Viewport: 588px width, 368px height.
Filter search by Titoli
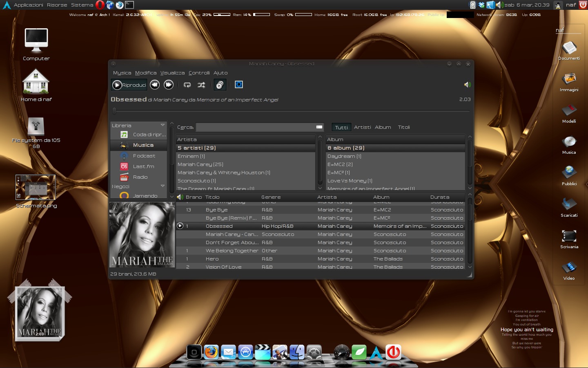pos(404,127)
